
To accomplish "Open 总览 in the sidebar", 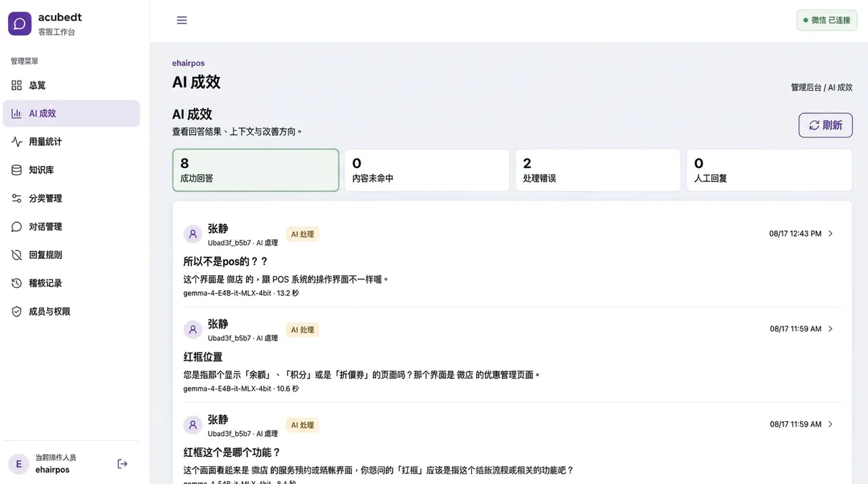I will 71,85.
